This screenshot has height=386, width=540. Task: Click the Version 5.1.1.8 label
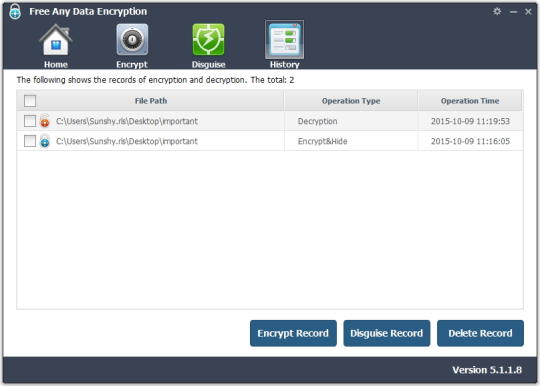487,370
